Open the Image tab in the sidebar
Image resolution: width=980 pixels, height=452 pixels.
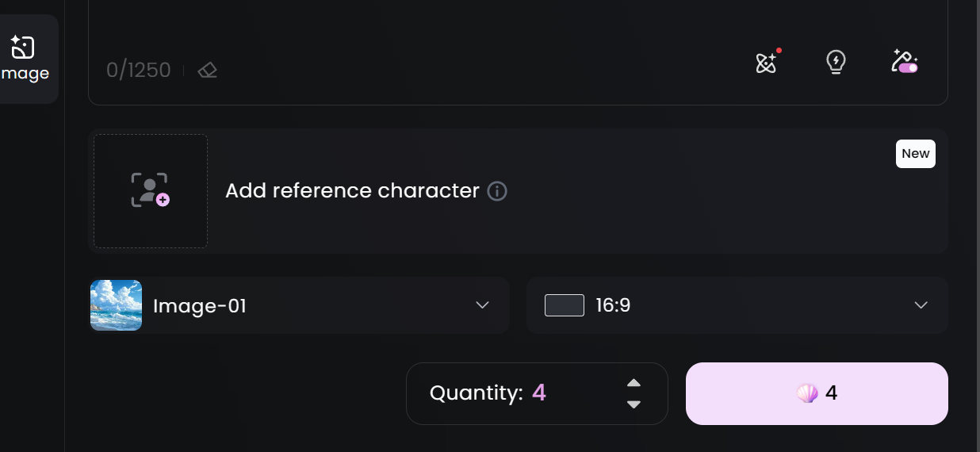[x=25, y=59]
